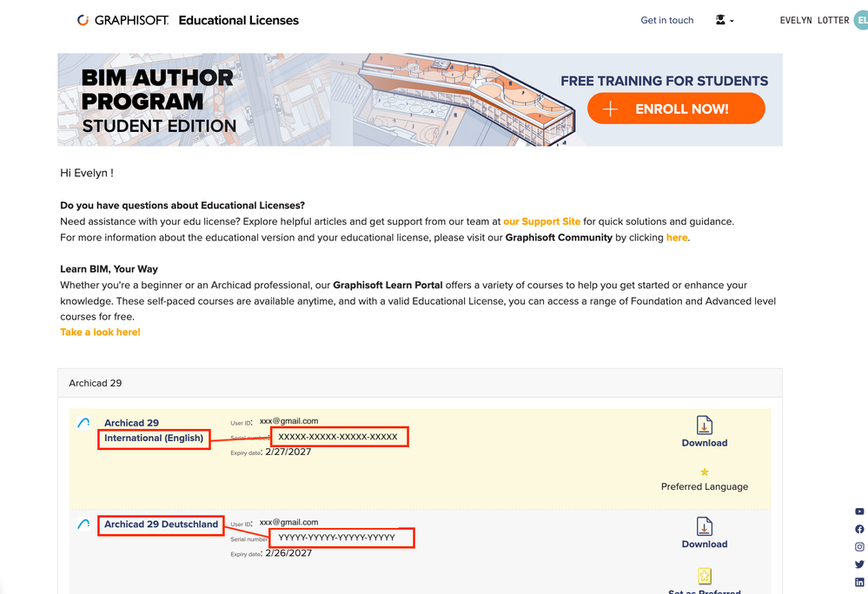Click the expiry date 2/26/2027

(288, 553)
